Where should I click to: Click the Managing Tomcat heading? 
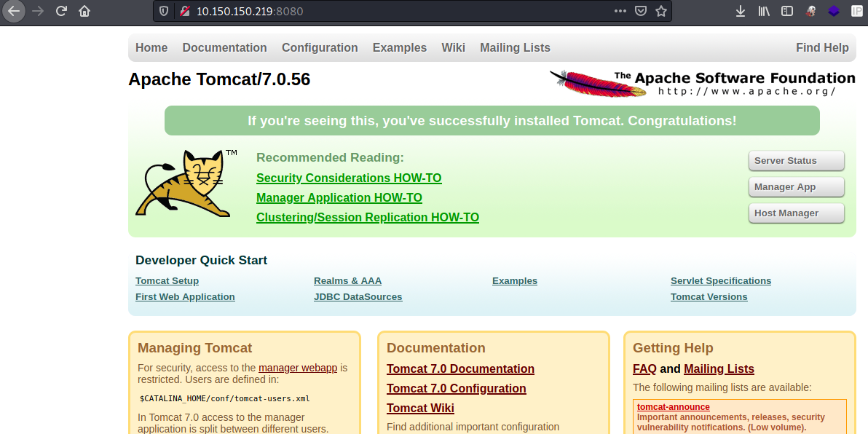tap(195, 347)
